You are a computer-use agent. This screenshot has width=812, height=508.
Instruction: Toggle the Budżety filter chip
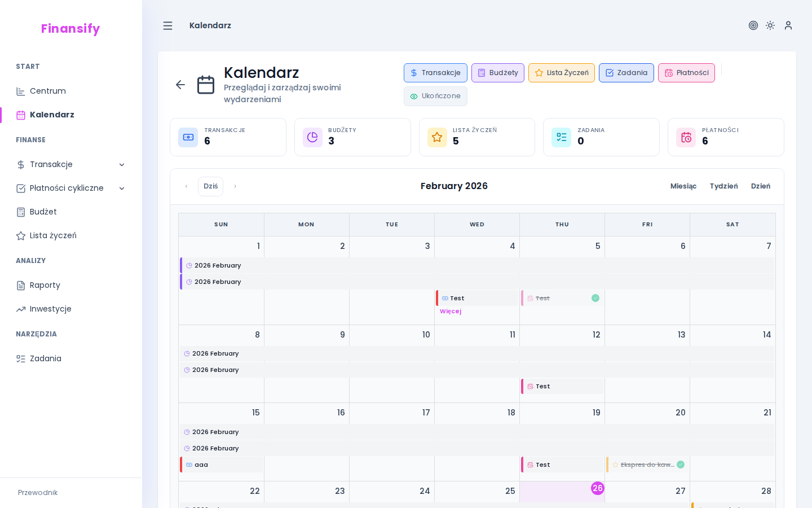pyautogui.click(x=498, y=73)
